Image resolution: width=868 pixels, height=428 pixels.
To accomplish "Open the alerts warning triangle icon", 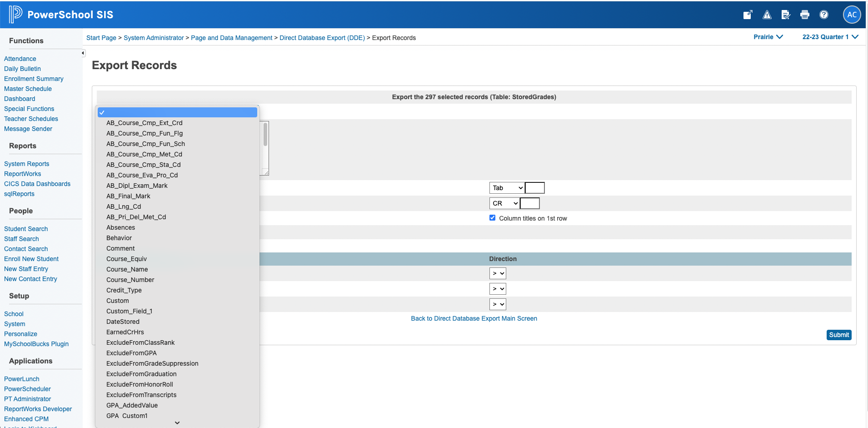I will 767,15.
